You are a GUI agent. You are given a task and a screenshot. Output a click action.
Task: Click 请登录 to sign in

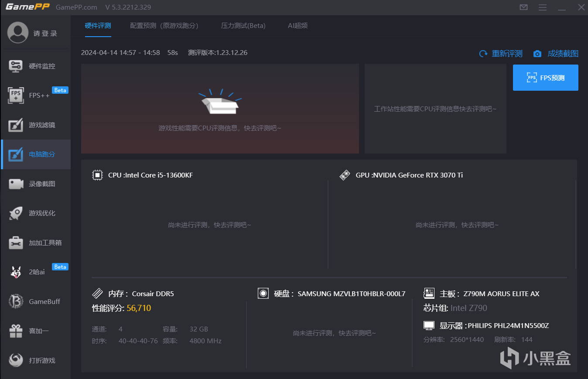point(45,33)
